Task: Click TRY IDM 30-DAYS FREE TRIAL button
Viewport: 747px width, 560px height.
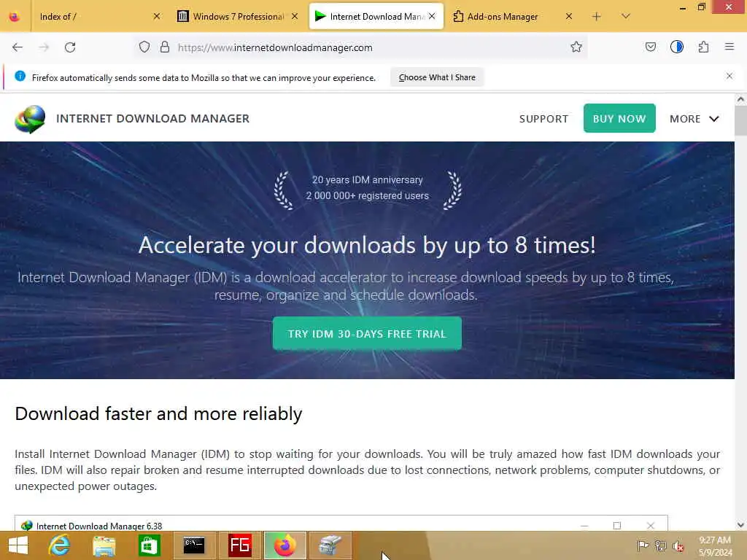Action: point(367,333)
